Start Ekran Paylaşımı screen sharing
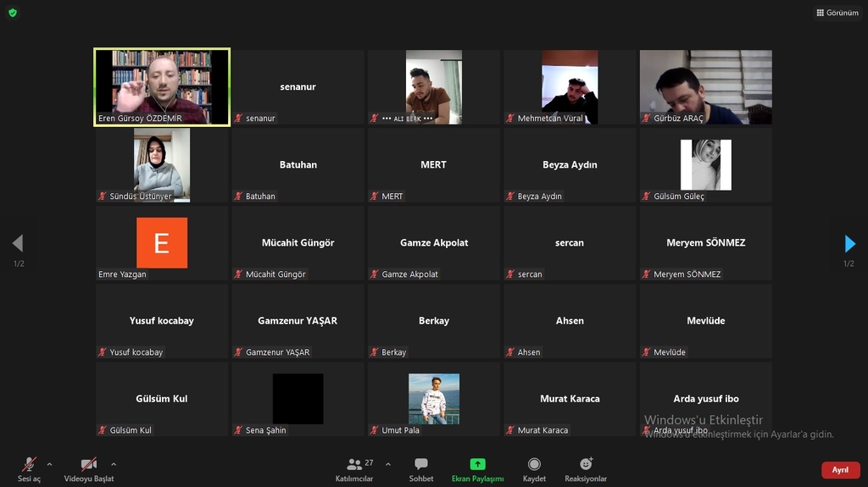The height and width of the screenshot is (487, 868). coord(477,468)
